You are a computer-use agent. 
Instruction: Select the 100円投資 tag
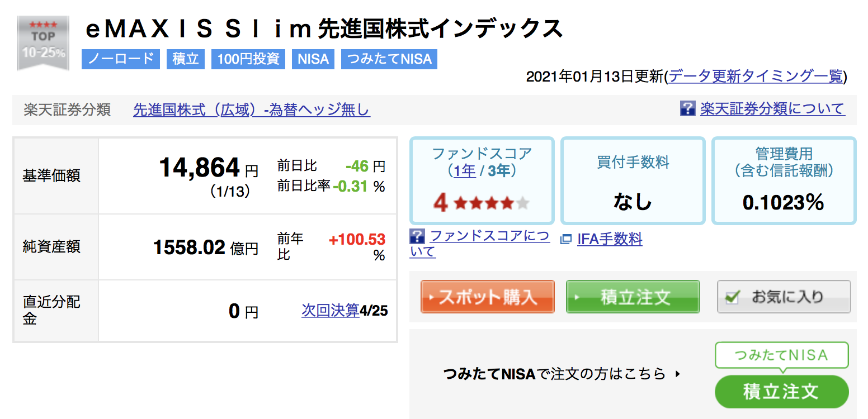[x=248, y=59]
